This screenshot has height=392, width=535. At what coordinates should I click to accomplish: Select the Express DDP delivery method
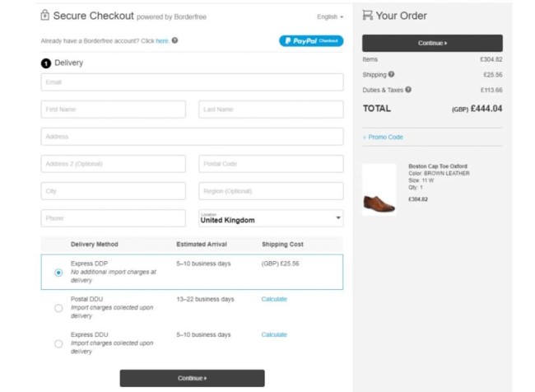58,273
